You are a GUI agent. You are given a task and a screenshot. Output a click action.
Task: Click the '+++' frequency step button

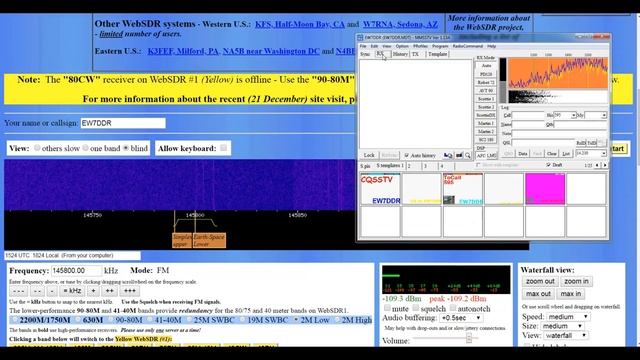pos(129,291)
